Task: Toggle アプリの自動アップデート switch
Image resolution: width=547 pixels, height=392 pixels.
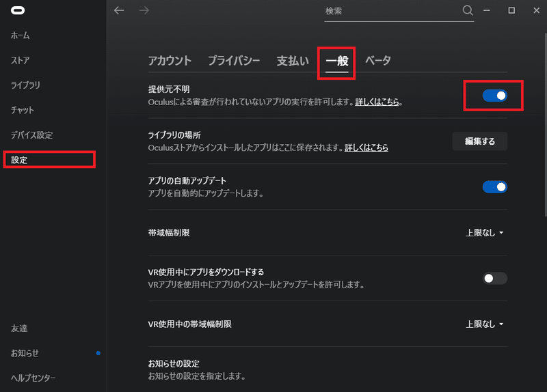Action: (494, 187)
